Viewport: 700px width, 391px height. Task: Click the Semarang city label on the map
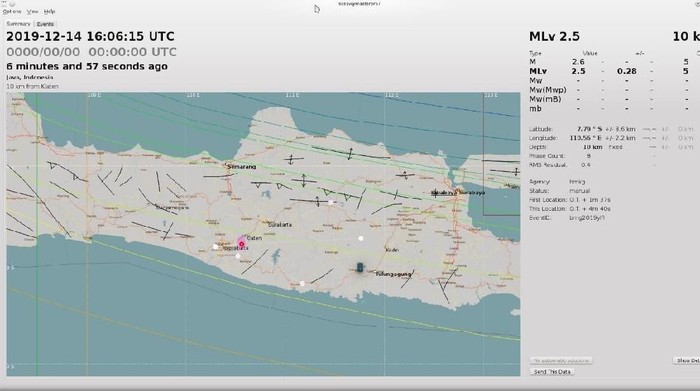coord(242,166)
